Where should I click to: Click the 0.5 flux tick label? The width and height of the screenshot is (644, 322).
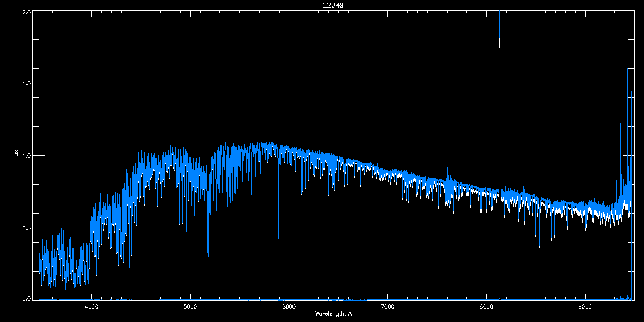click(26, 228)
